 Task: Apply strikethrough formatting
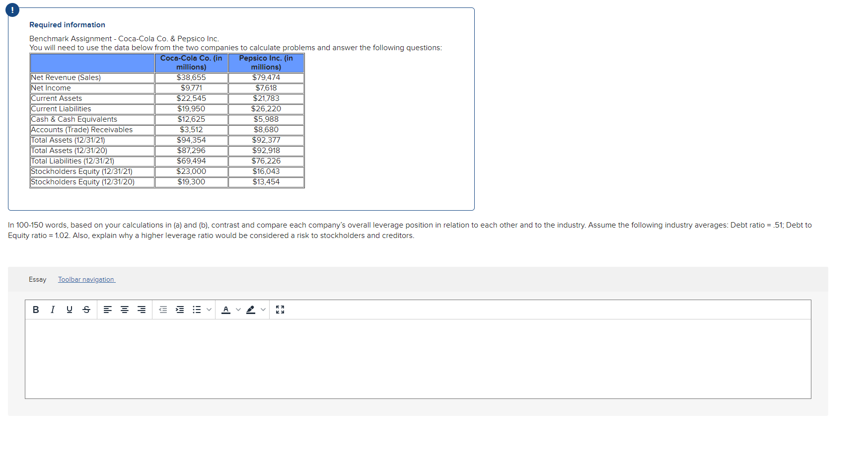[x=86, y=310]
